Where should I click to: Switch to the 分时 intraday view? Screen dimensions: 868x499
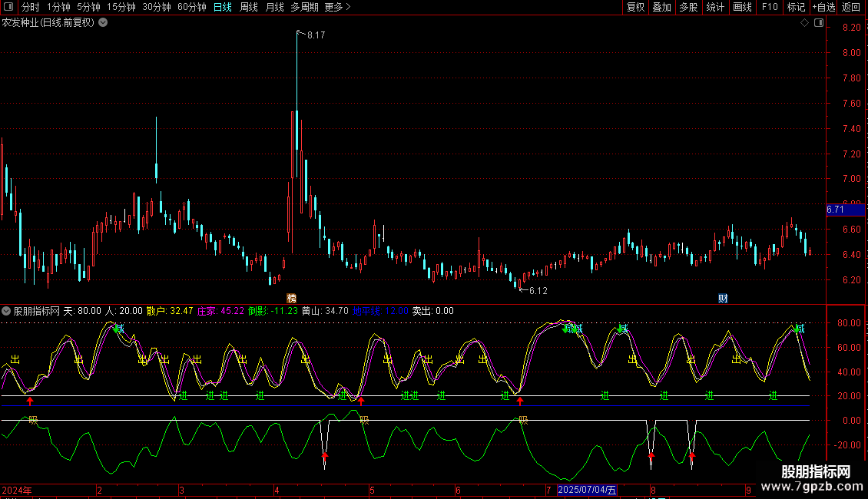coord(31,7)
